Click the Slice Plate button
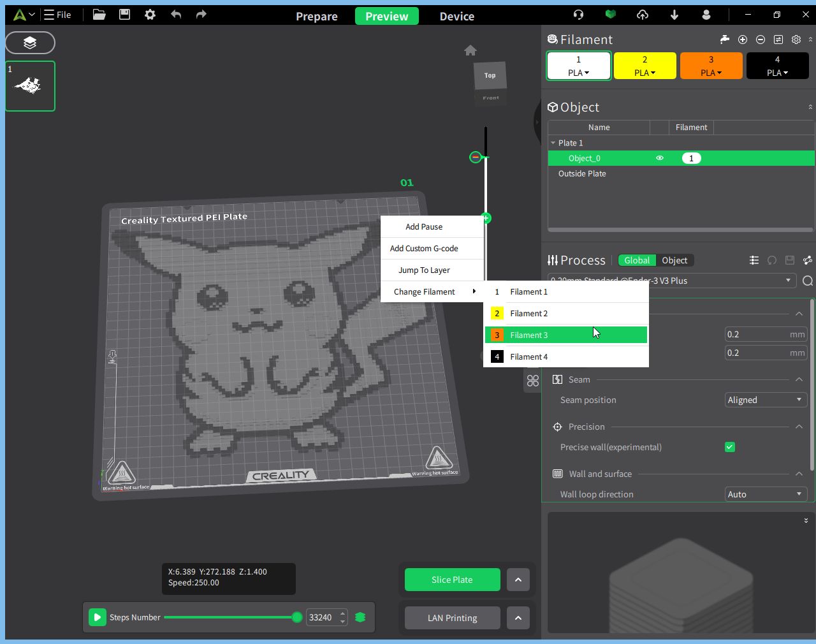This screenshot has height=644, width=816. coord(453,580)
